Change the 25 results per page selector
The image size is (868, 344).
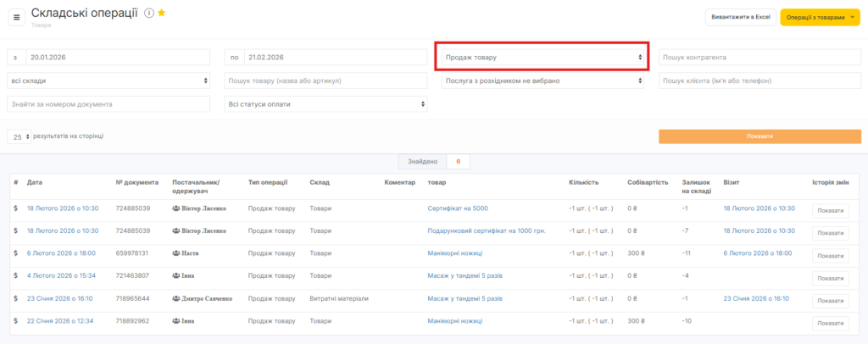point(19,136)
